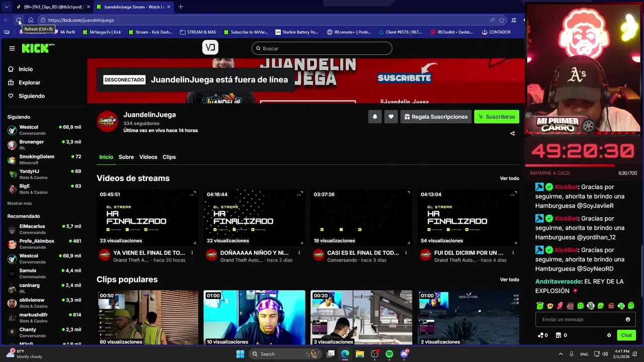Click the taskbar microphone icon

(572, 354)
